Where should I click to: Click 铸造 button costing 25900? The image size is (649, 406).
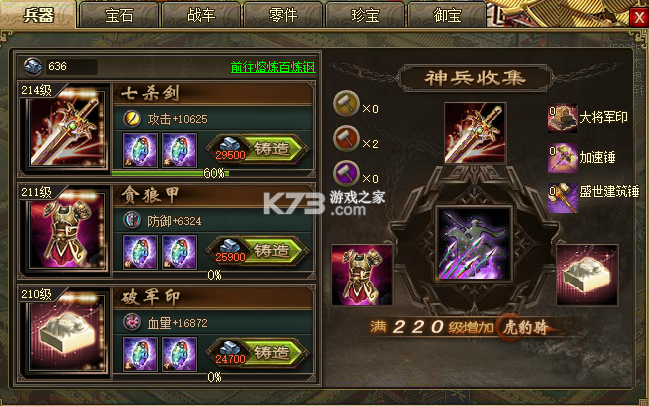tap(258, 251)
